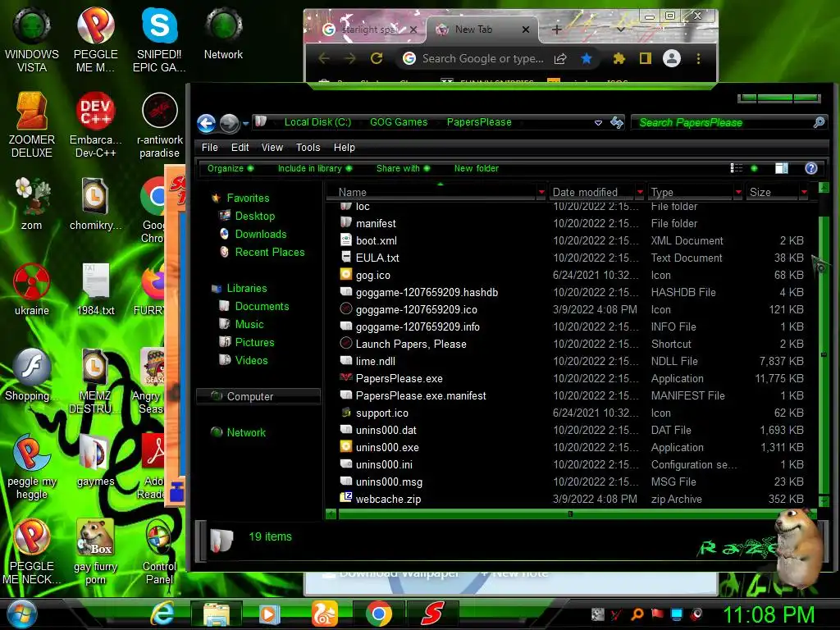Open the Size column filter arrow
840x630 pixels.
[x=804, y=192]
